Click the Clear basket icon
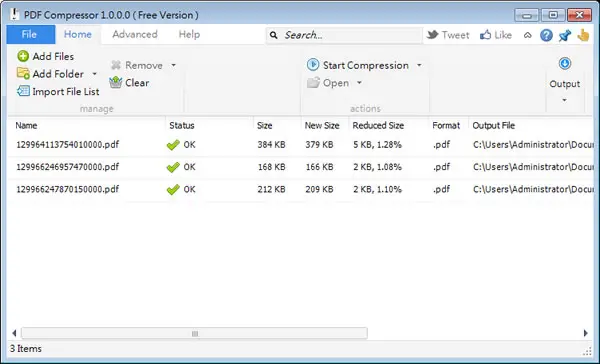 click(116, 82)
